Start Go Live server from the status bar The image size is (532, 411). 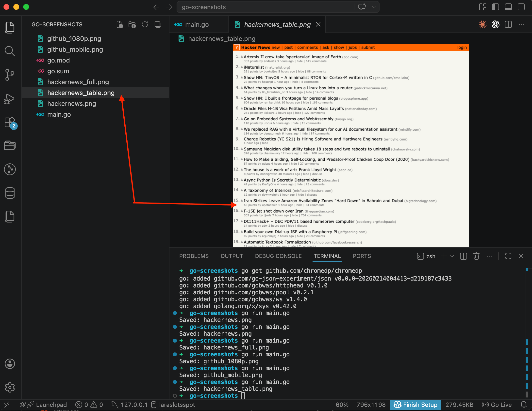[x=497, y=405]
